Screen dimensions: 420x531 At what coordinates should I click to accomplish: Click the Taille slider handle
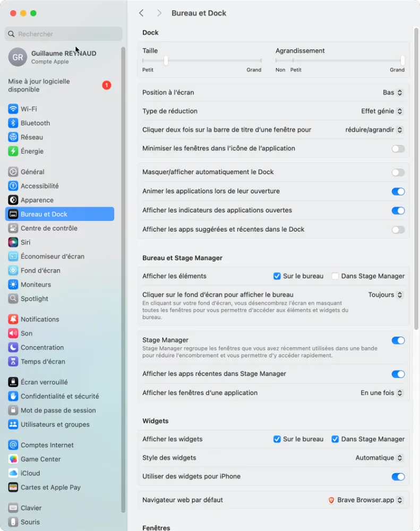[166, 61]
